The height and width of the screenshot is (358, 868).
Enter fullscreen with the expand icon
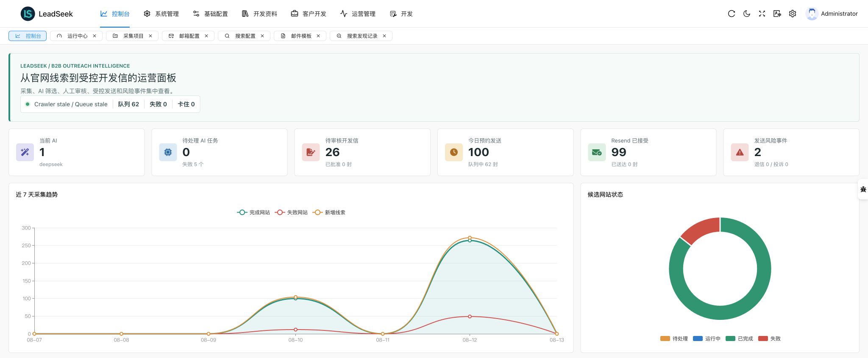762,14
